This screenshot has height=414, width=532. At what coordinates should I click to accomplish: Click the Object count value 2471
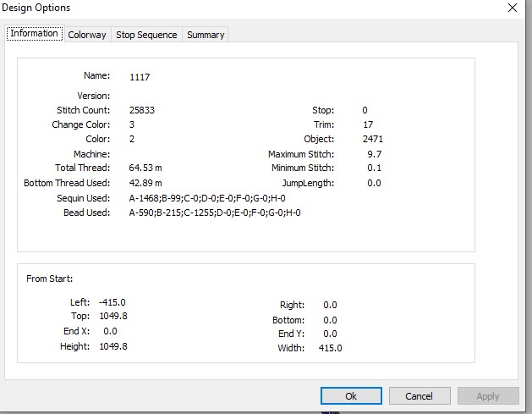point(372,139)
